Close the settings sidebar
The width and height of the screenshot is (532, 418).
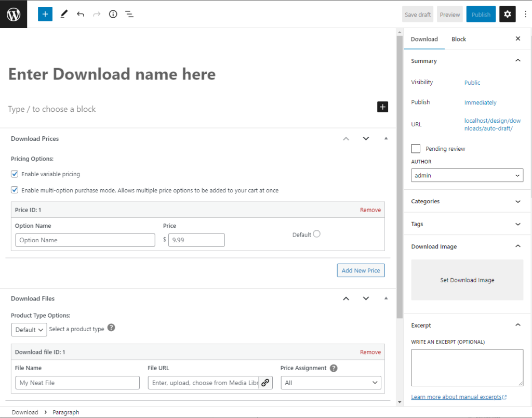518,38
